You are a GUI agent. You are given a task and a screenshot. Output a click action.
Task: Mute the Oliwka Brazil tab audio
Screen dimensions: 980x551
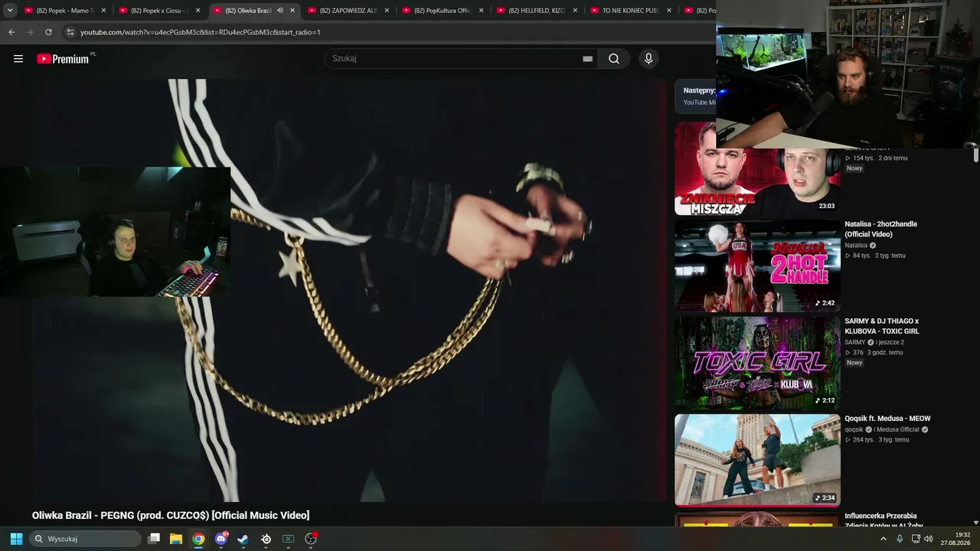(x=280, y=11)
